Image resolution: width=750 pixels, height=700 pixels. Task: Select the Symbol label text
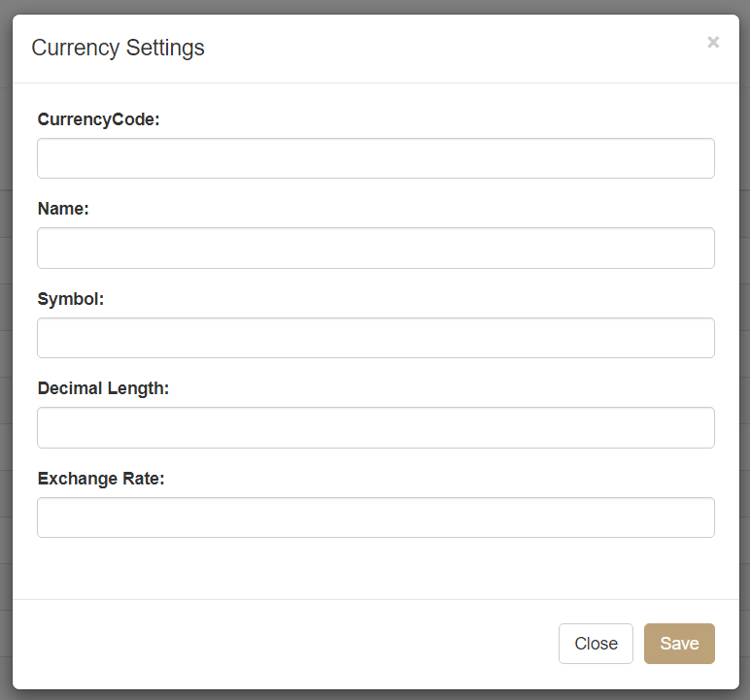pyautogui.click(x=70, y=299)
